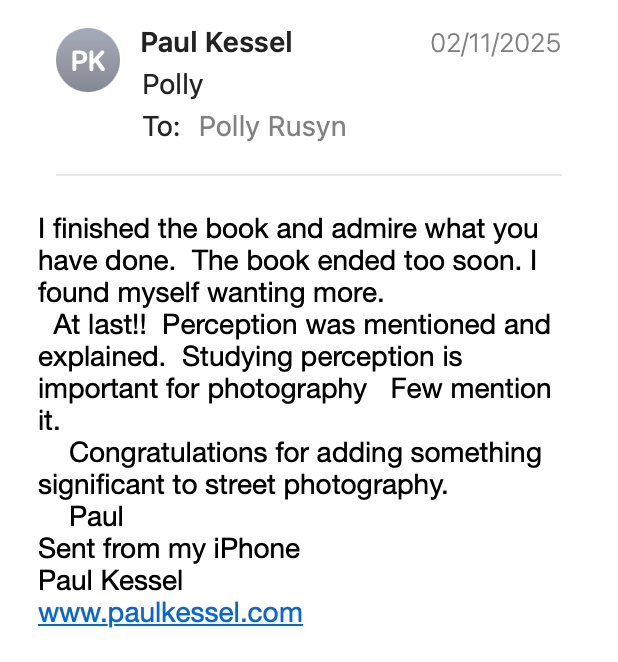Click the line Studying perception is

pos(322,358)
